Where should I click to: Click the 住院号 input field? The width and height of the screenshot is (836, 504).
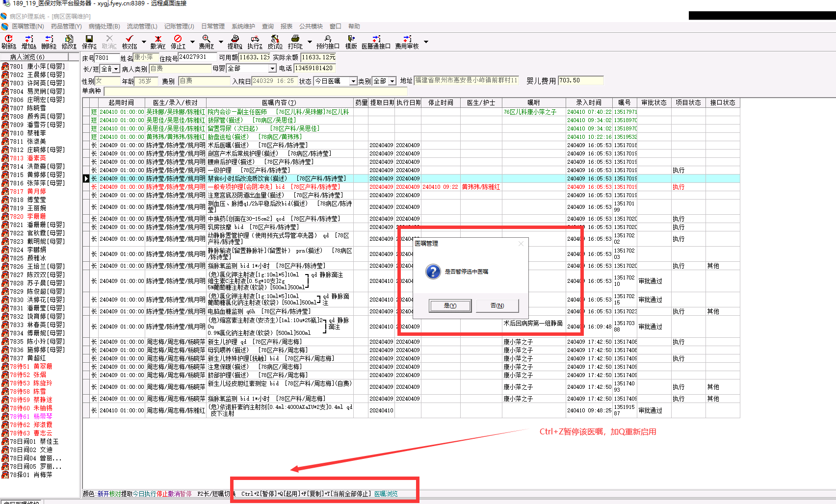click(197, 57)
